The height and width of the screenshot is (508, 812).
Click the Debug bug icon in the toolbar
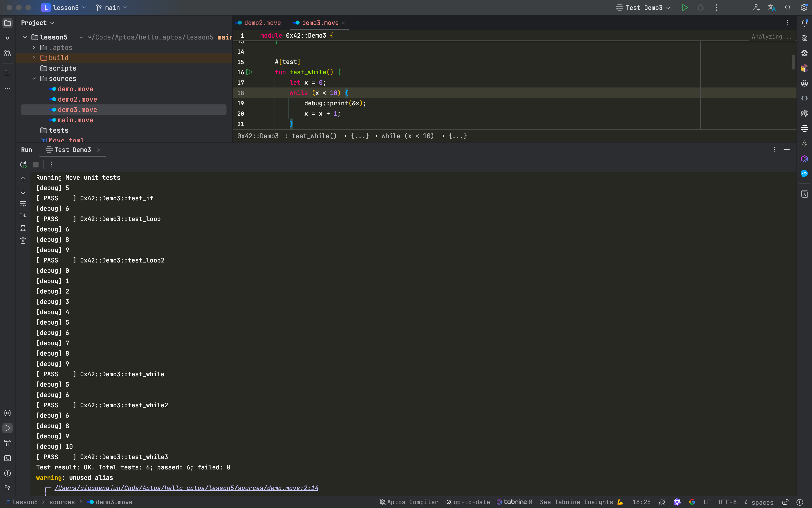point(701,7)
